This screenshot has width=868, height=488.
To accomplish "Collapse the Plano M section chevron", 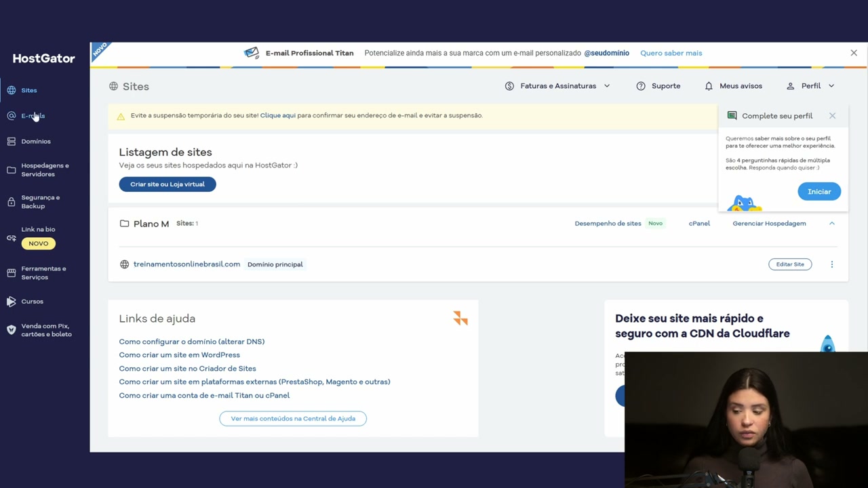I will pos(832,224).
